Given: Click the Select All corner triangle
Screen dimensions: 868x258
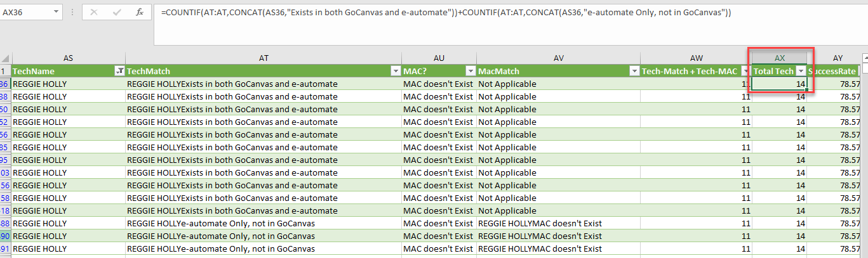Looking at the screenshot, I should point(6,58).
